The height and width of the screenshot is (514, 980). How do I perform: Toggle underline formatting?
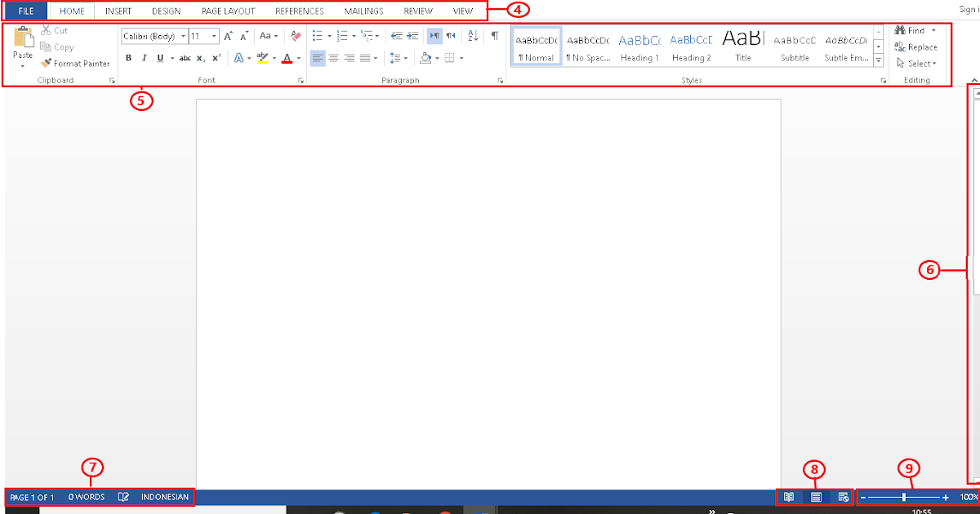tap(160, 58)
